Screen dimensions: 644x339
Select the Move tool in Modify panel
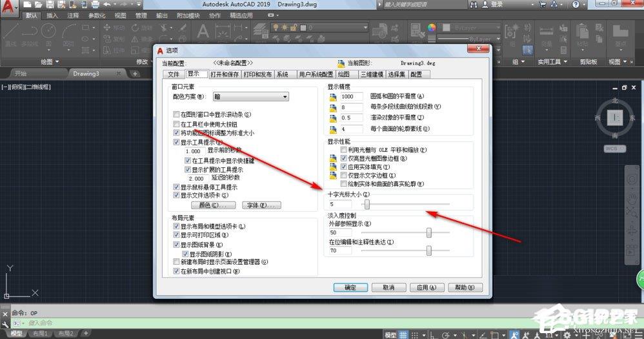click(114, 28)
